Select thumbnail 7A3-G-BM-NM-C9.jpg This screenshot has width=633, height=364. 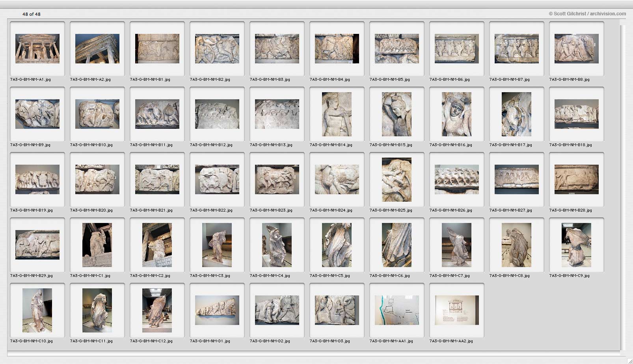tap(577, 245)
